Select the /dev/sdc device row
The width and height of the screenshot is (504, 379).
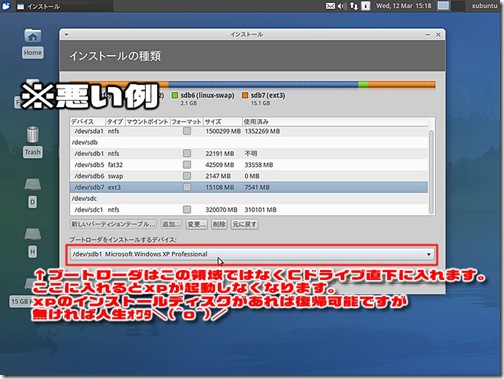click(249, 198)
